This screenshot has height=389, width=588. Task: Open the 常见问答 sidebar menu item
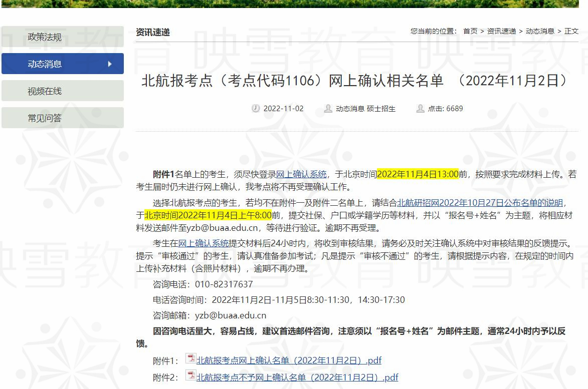point(63,118)
